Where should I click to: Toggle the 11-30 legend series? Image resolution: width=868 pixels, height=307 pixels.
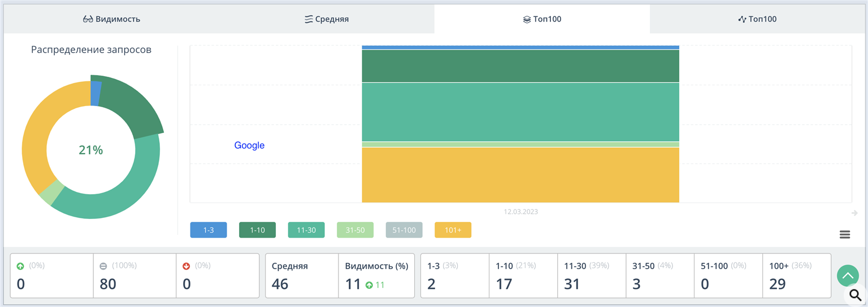(x=306, y=230)
